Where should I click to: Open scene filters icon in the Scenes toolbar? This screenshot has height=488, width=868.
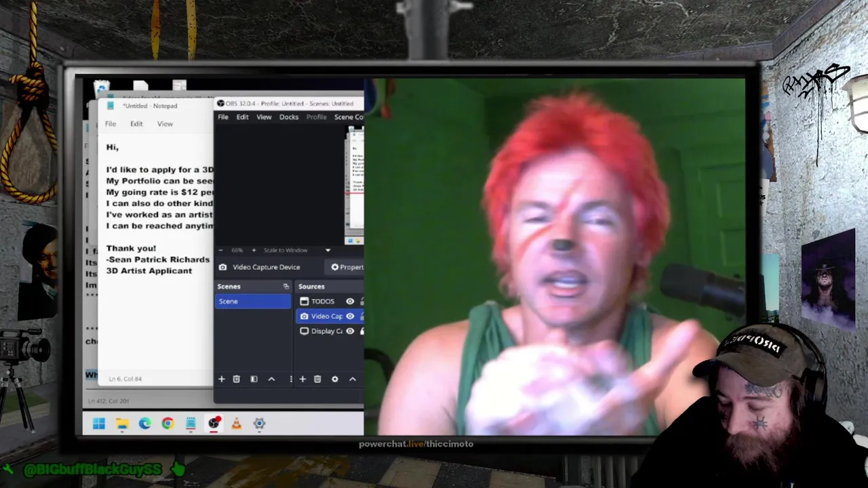click(x=254, y=379)
